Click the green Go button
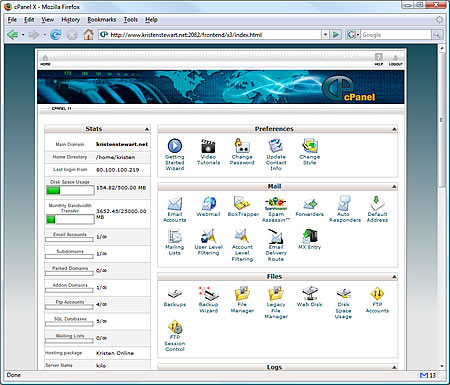450x385 pixels. coord(336,35)
